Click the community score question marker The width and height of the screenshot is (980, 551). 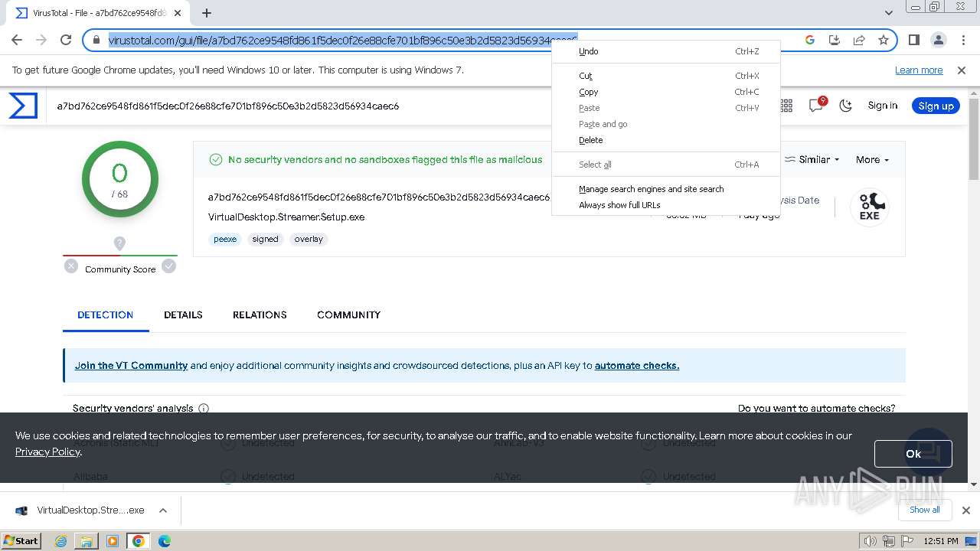119,243
